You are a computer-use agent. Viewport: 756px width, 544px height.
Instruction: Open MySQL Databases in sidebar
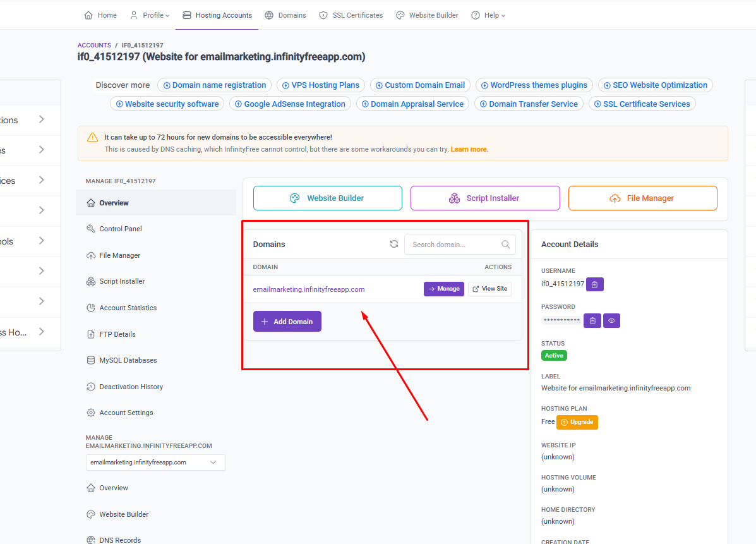128,360
